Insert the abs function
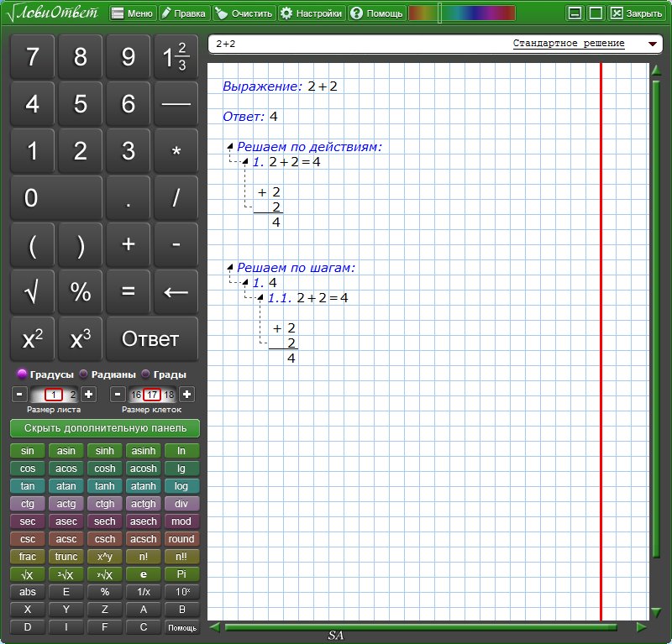Image resolution: width=672 pixels, height=644 pixels. pyautogui.click(x=28, y=592)
